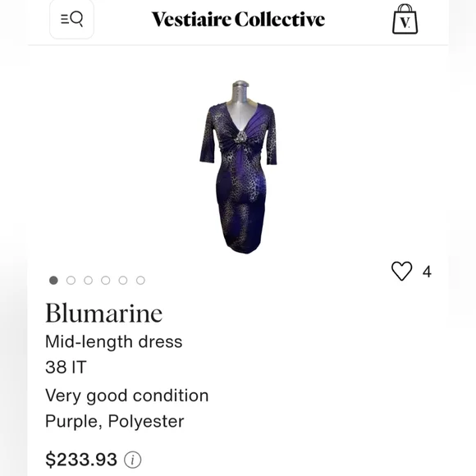Click the 38 IT size text
The width and height of the screenshot is (476, 476).
click(x=66, y=367)
